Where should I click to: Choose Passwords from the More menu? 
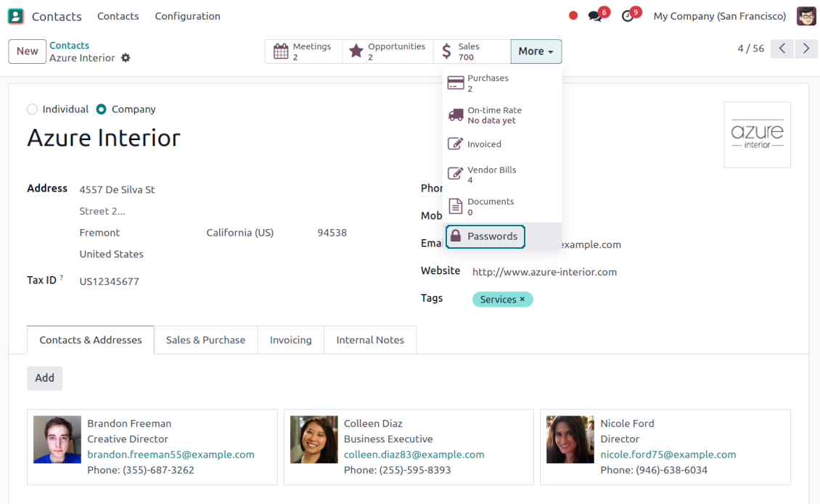coord(485,236)
